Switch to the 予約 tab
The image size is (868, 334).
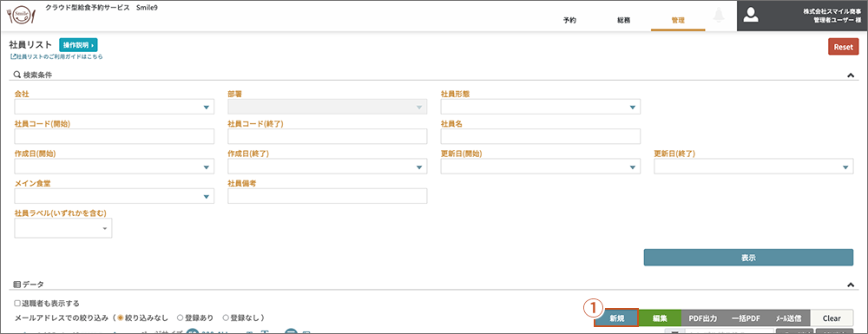pos(569,20)
